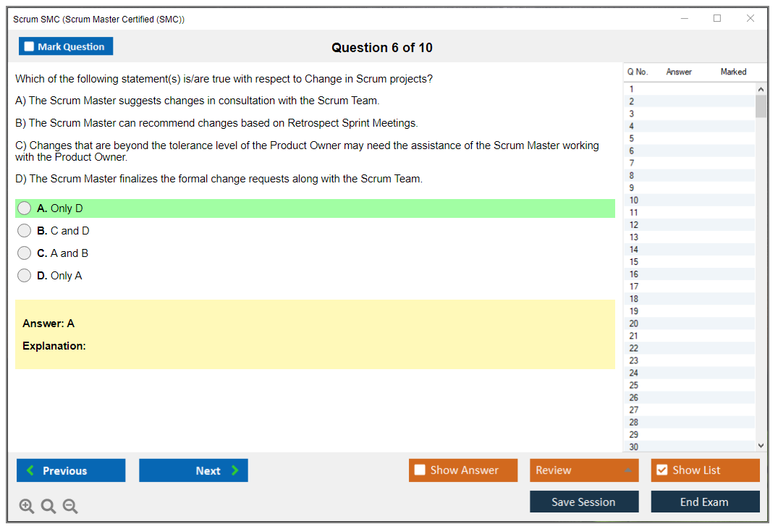This screenshot has height=532, width=778.
Task: Click the Previous button
Action: tap(71, 470)
